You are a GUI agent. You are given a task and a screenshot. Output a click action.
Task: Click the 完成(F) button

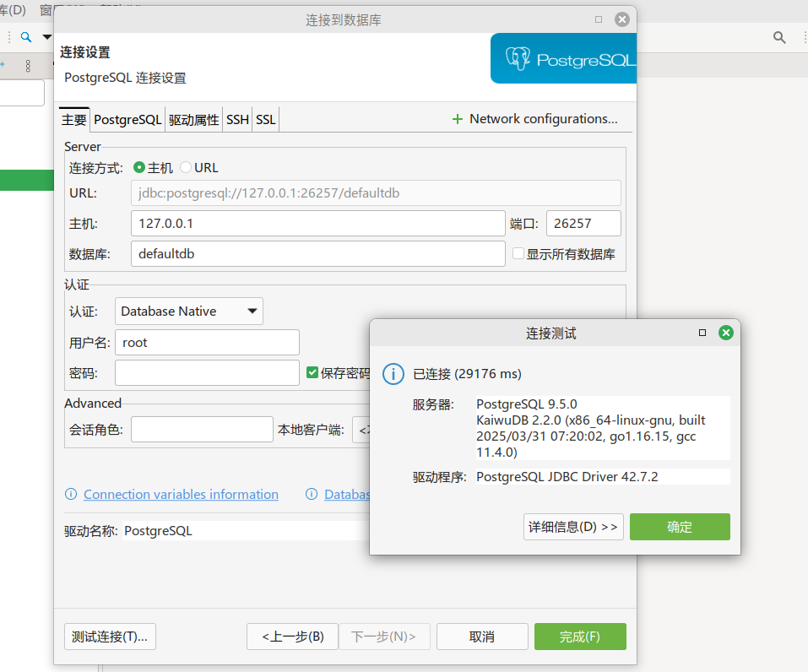(x=580, y=637)
